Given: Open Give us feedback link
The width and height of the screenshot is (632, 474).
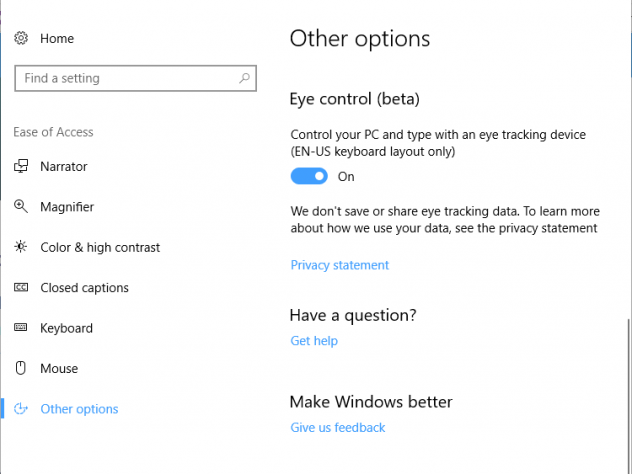Looking at the screenshot, I should click(x=337, y=428).
